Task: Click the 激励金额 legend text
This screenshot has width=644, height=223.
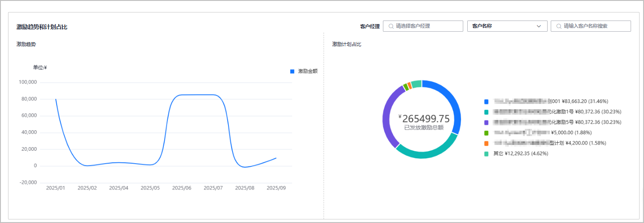Action: pyautogui.click(x=307, y=71)
